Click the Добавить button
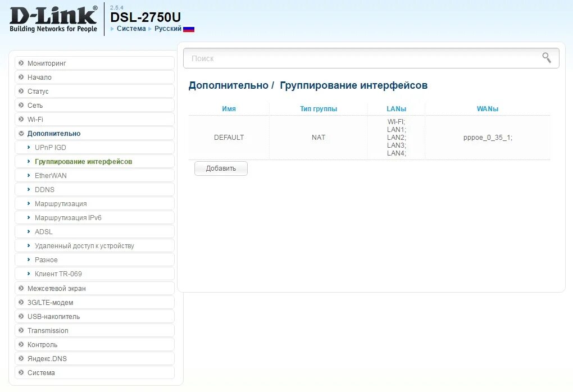573x392 pixels. point(221,168)
